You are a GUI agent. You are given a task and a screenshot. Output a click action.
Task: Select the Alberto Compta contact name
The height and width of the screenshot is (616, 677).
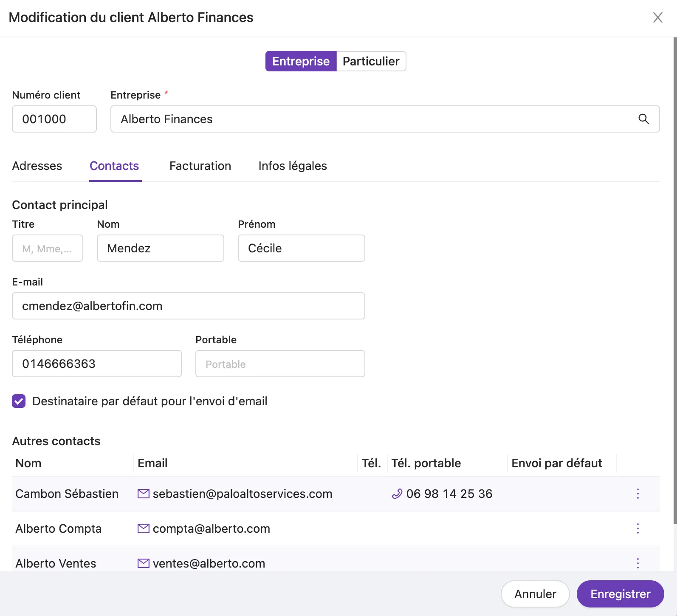click(x=59, y=528)
